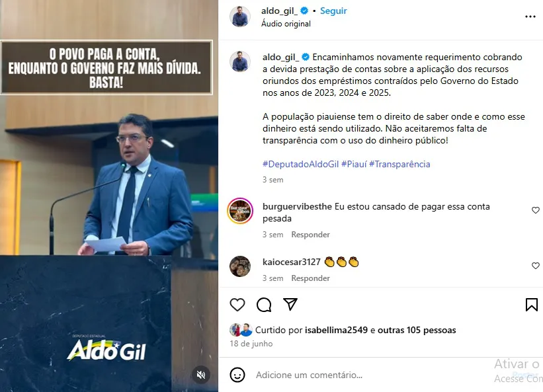The image size is (543, 392).
Task: Follow aldo_gil_ with Seguir link
Action: 333,11
